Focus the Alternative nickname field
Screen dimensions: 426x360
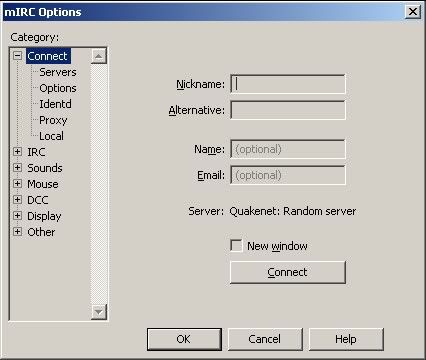click(288, 110)
